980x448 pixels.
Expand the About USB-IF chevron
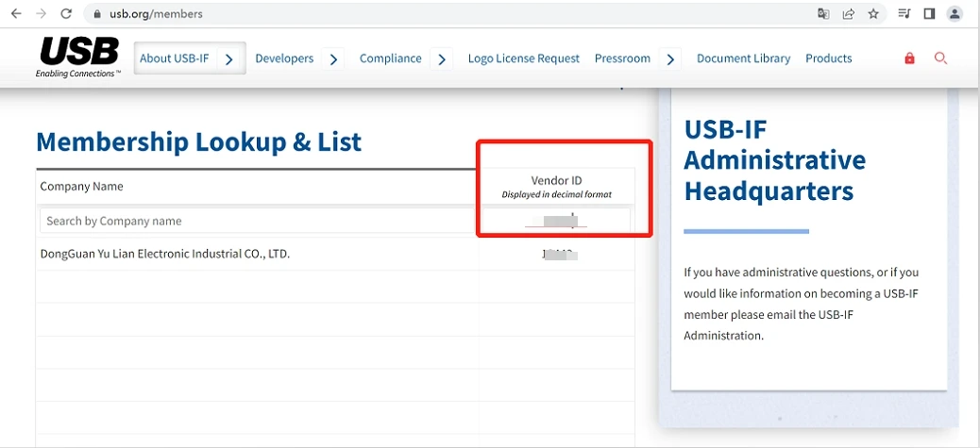(229, 59)
